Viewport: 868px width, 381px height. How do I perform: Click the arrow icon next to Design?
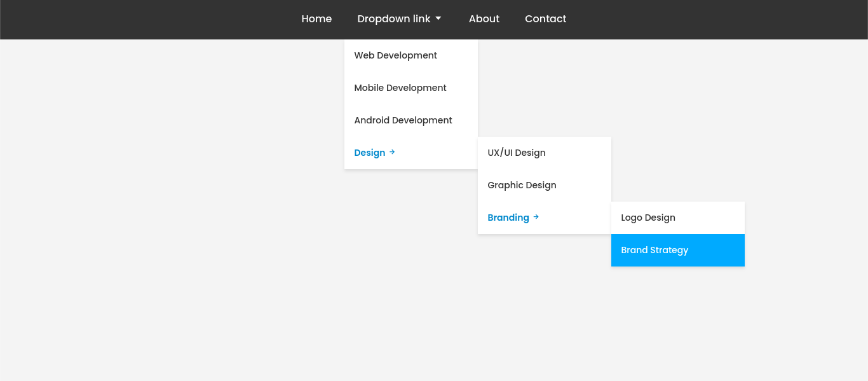(391, 152)
